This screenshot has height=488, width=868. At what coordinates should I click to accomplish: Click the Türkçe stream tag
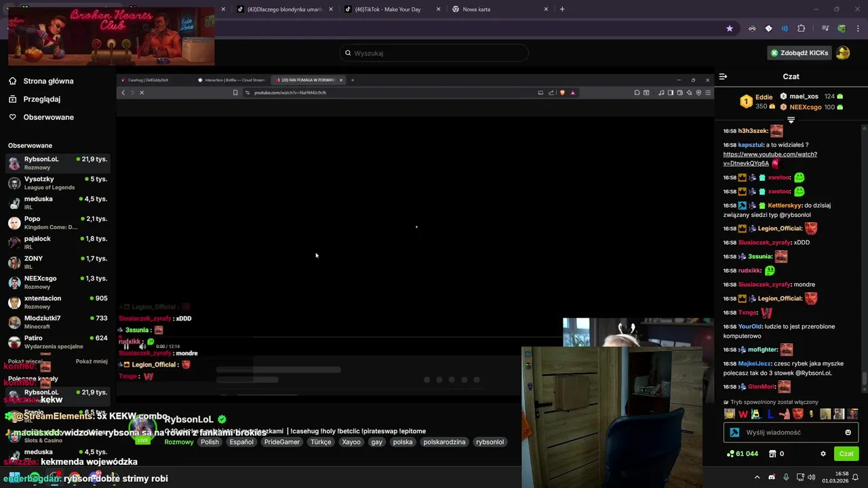click(x=321, y=442)
